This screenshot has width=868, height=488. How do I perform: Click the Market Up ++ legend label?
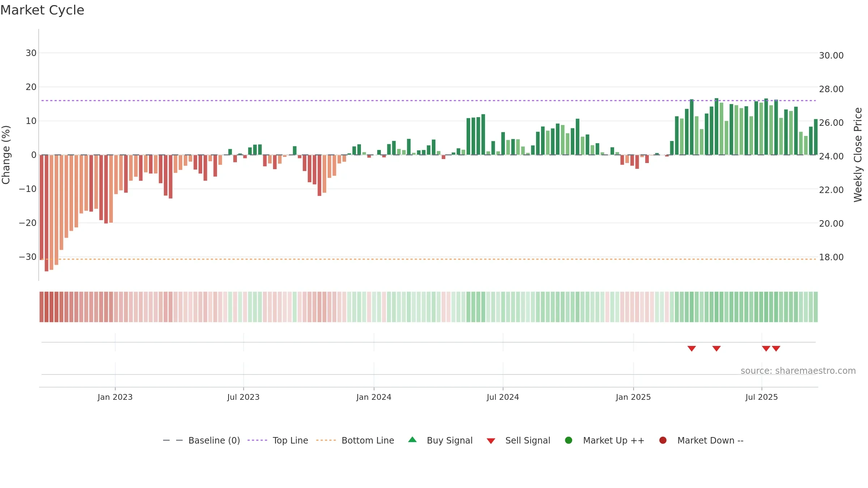click(614, 440)
